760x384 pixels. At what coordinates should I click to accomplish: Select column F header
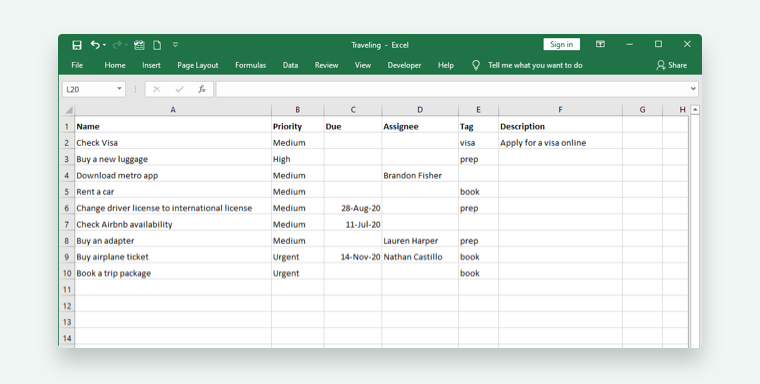point(560,110)
